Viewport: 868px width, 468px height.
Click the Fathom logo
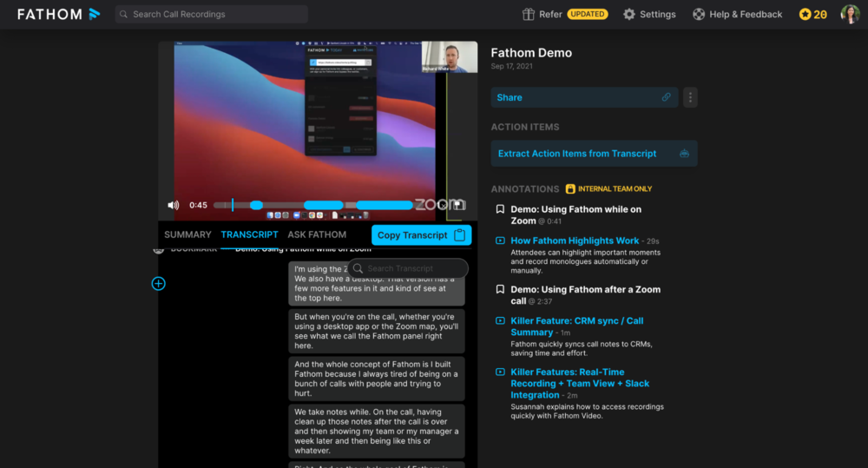click(59, 14)
